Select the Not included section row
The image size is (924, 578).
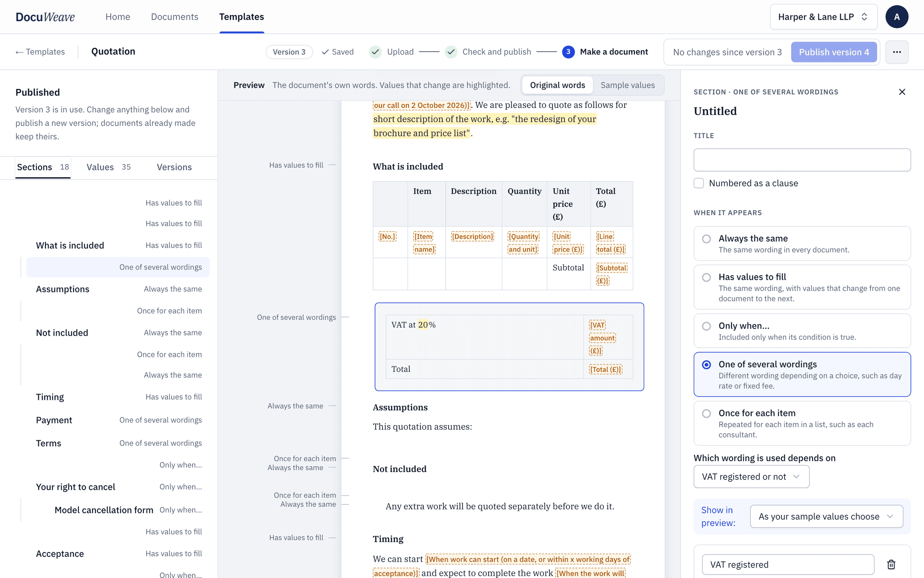pyautogui.click(x=119, y=333)
